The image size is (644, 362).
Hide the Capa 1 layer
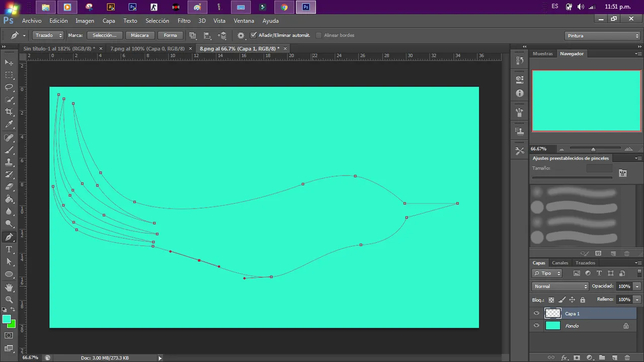click(x=536, y=313)
